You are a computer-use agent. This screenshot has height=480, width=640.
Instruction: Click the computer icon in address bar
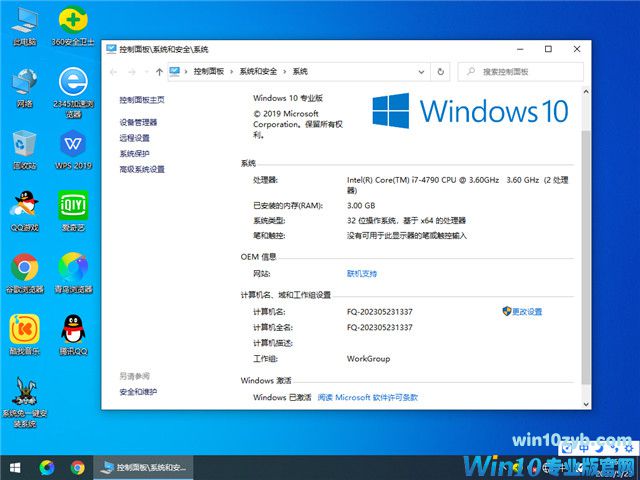point(175,71)
